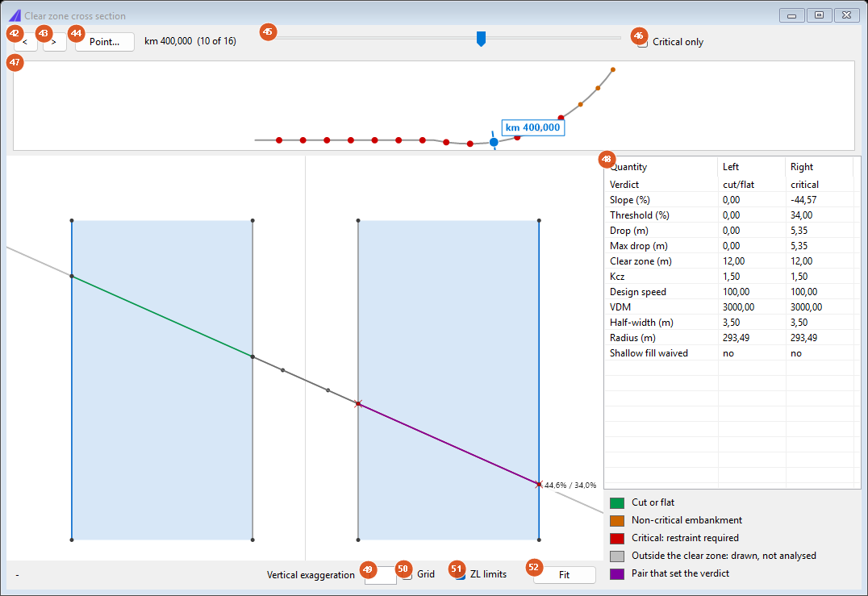Toggle the Grid checkbox
The height and width of the screenshot is (596, 868).
coord(407,574)
